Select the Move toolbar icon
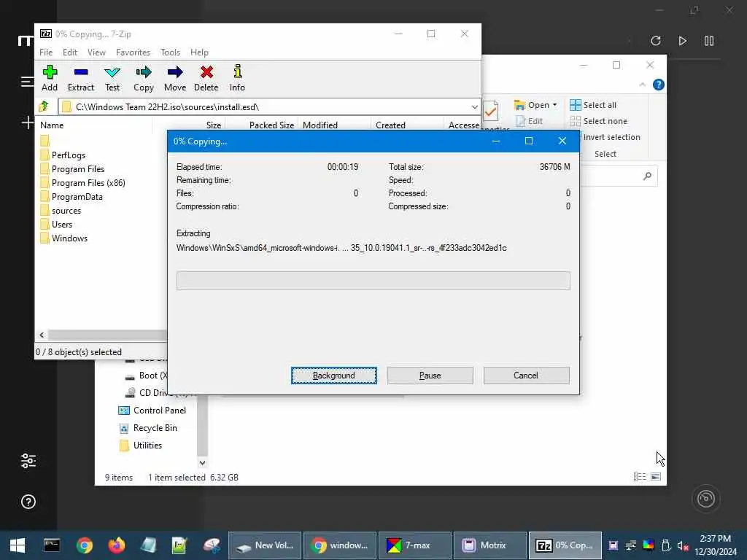This screenshot has width=747, height=560. point(175,79)
